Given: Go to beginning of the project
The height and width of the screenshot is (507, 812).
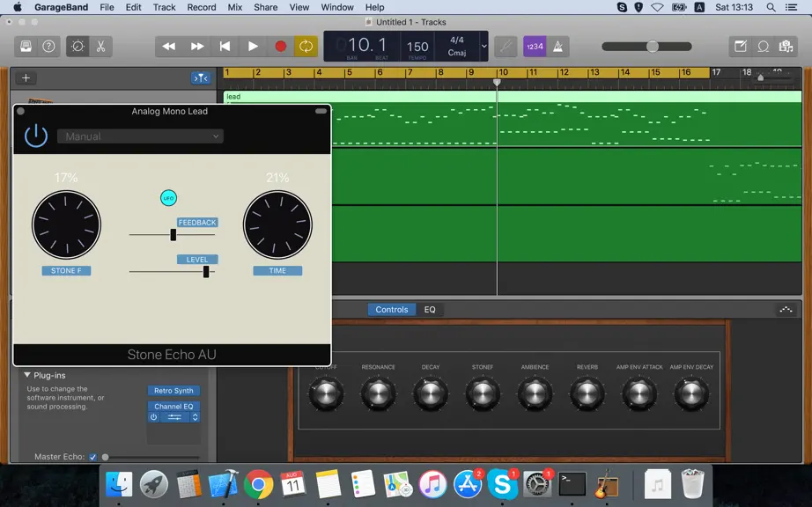Looking at the screenshot, I should (x=225, y=47).
